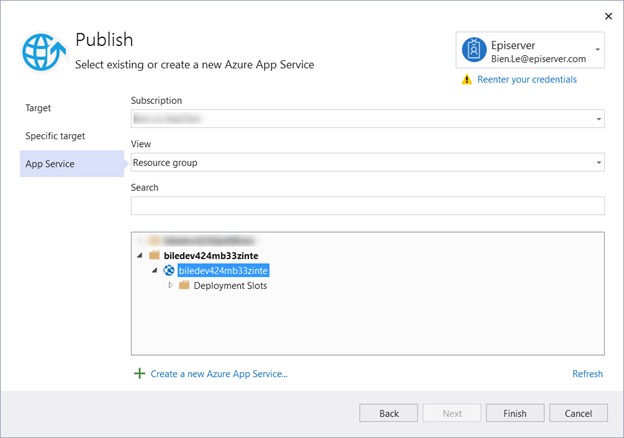Click inside the Search input field
624x438 pixels.
367,206
